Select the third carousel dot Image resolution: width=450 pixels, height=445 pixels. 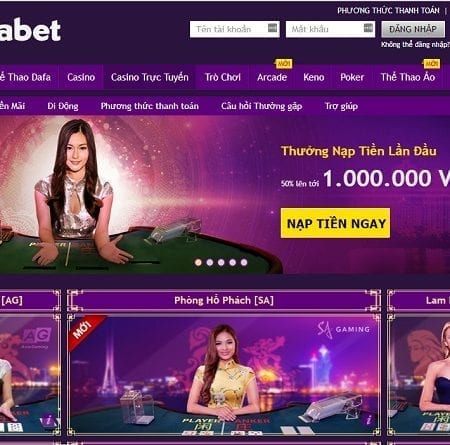(x=221, y=262)
